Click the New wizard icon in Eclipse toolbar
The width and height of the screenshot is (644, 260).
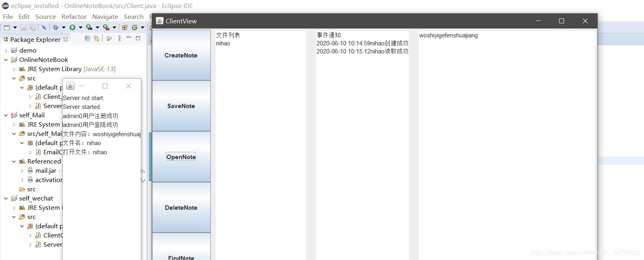pyautogui.click(x=7, y=27)
